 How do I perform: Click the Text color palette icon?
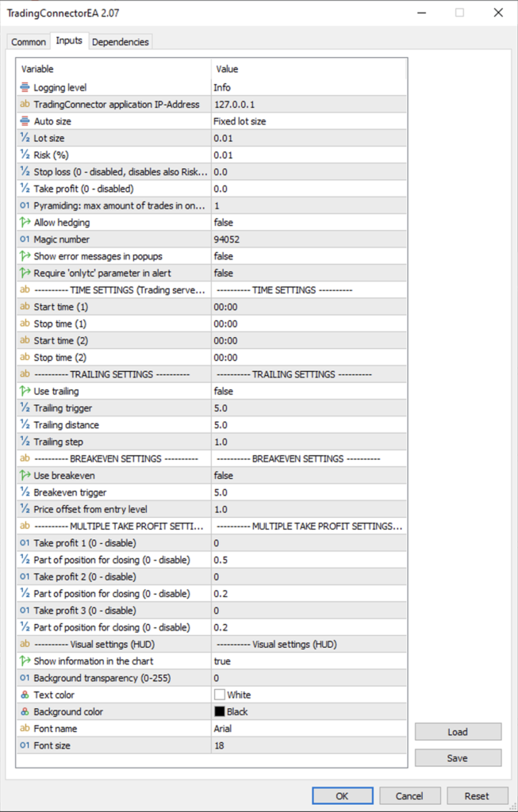click(25, 695)
